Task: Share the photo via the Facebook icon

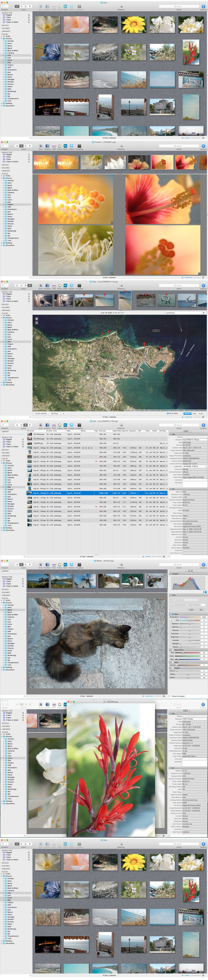Action: click(47, 6)
